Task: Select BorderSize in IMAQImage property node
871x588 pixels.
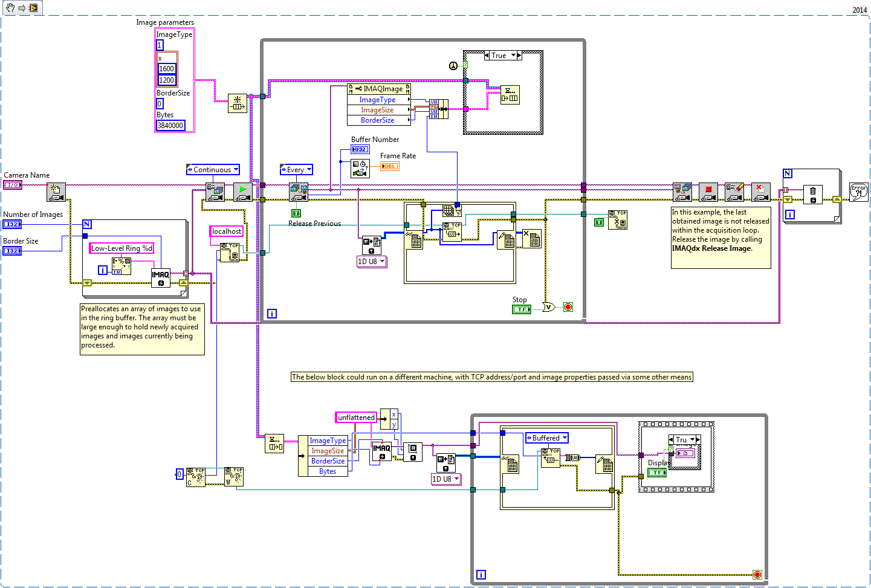Action: click(x=378, y=120)
